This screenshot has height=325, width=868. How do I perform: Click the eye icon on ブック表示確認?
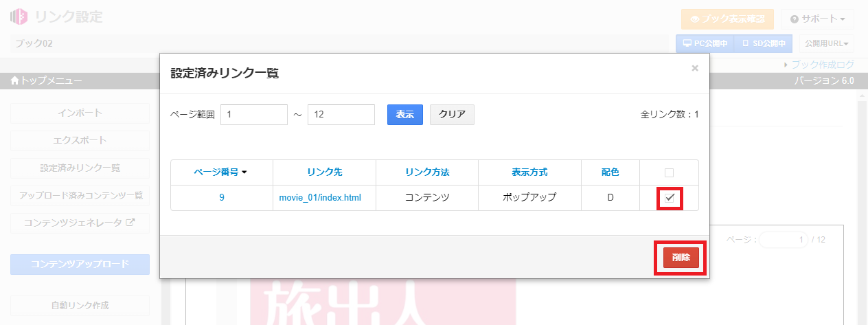(694, 19)
